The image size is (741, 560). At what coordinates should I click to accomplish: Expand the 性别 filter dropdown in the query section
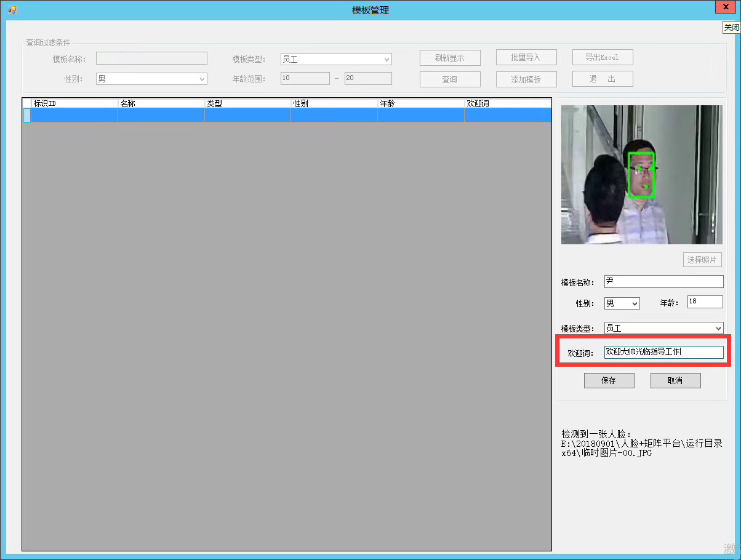(x=151, y=79)
